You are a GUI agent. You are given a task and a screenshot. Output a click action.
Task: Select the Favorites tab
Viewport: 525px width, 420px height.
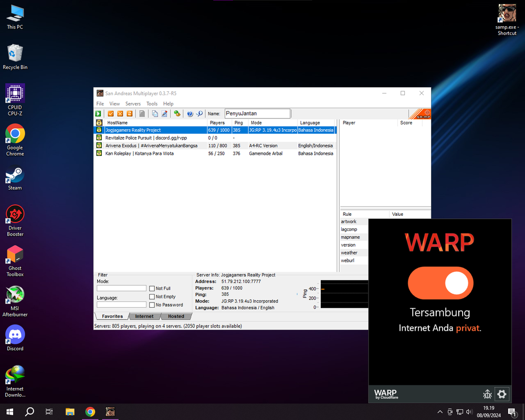click(112, 316)
